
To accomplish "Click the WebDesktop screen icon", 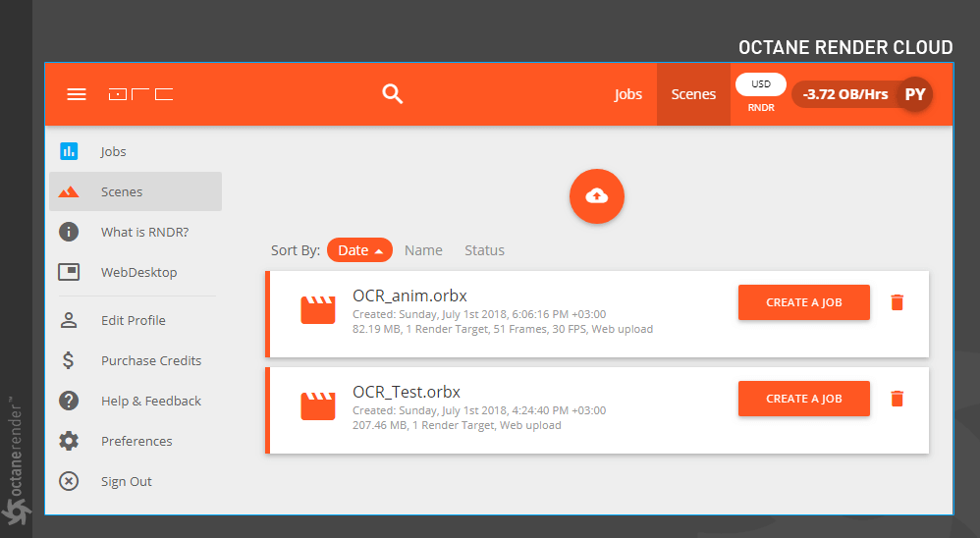I will [x=69, y=272].
